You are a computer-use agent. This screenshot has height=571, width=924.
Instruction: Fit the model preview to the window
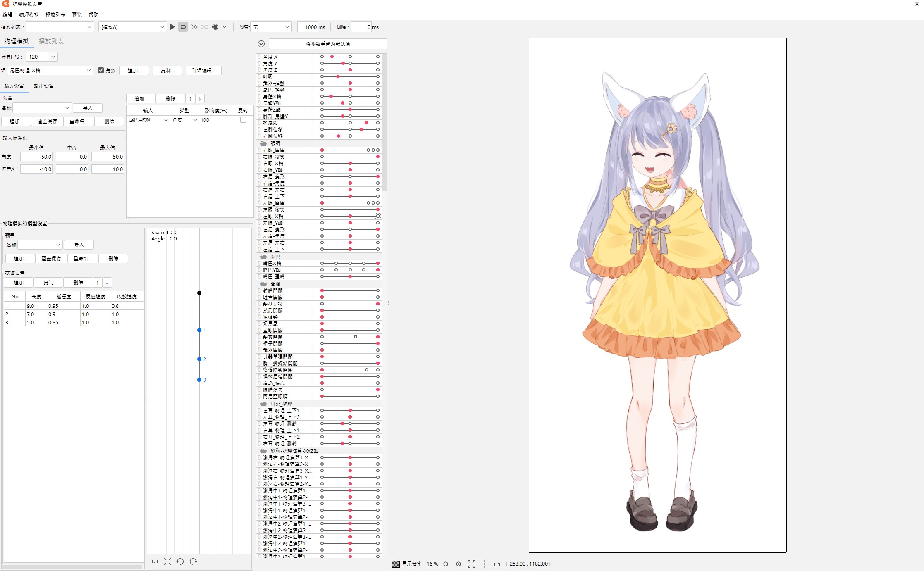(x=471, y=564)
